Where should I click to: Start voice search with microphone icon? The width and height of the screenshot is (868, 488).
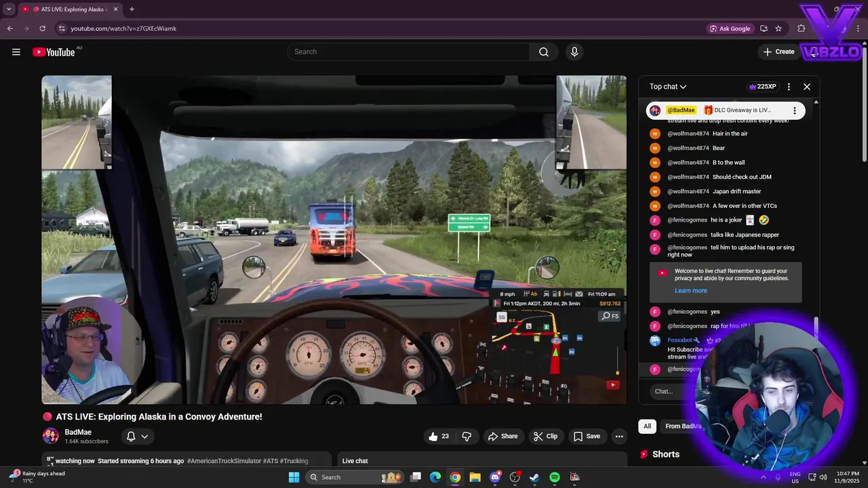574,52
